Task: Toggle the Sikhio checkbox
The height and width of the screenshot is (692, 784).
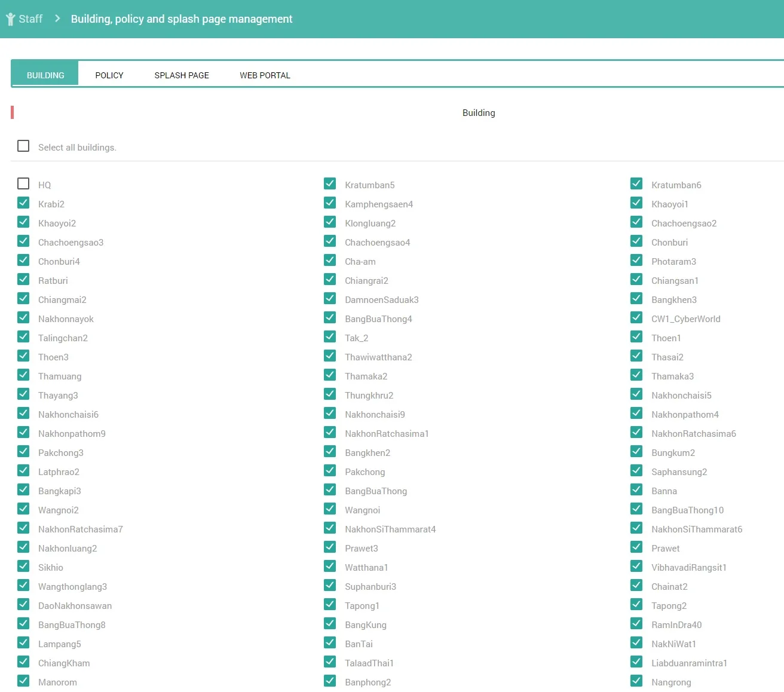Action: point(23,566)
